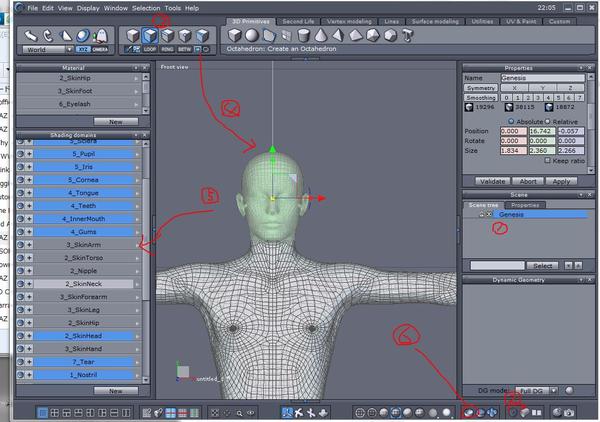Expand the 7_Tear shading domain arrow
The image size is (600, 422).
137,362
